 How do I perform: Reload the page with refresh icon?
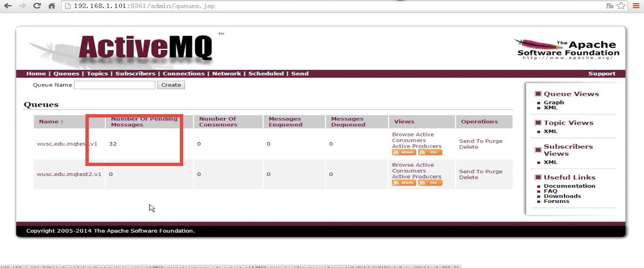(x=37, y=6)
